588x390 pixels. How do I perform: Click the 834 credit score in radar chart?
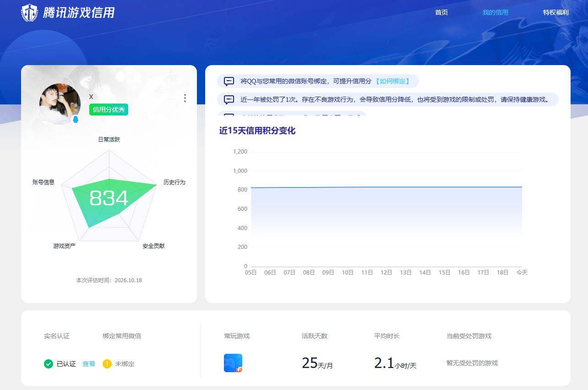[109, 198]
